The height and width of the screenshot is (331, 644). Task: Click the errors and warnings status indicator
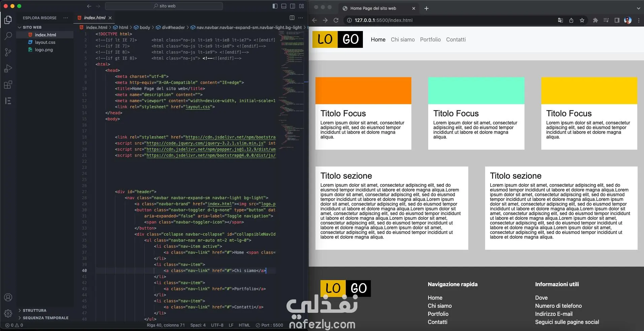(x=14, y=325)
